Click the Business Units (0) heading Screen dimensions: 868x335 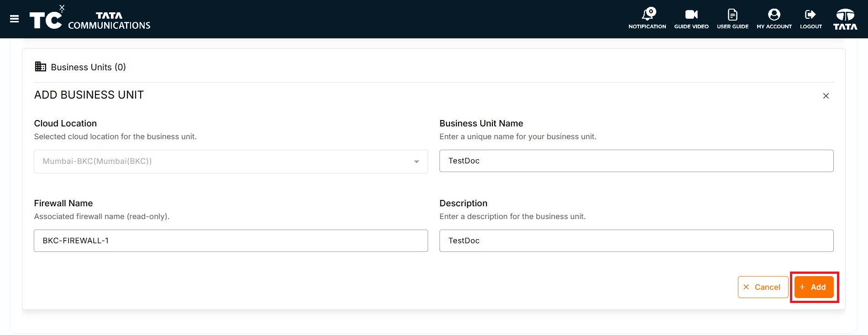[89, 67]
